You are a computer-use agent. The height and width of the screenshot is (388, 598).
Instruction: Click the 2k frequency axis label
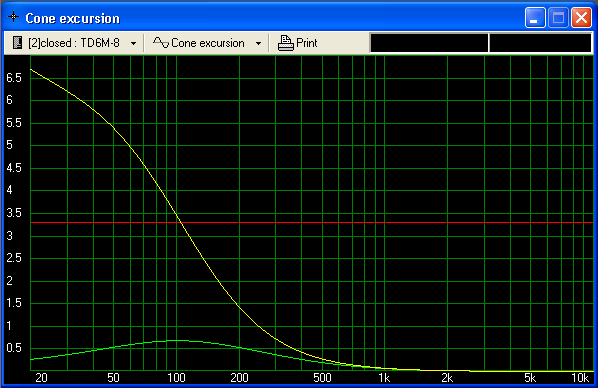447,378
